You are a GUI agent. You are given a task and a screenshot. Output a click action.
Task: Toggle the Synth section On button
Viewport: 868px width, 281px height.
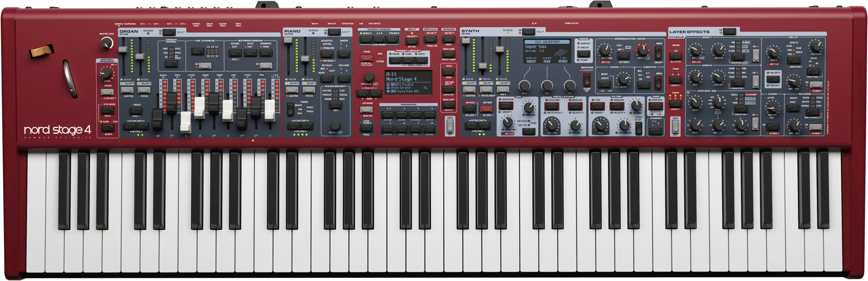coord(528,31)
